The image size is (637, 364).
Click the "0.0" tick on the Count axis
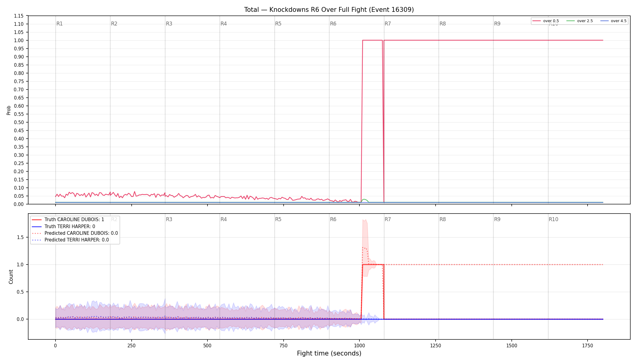(20, 319)
